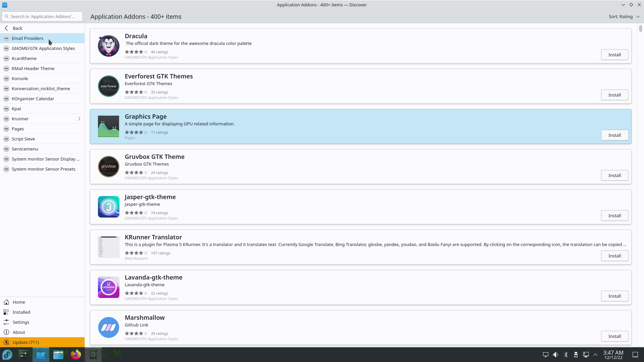Open System Settings from the taskbar

point(23,354)
